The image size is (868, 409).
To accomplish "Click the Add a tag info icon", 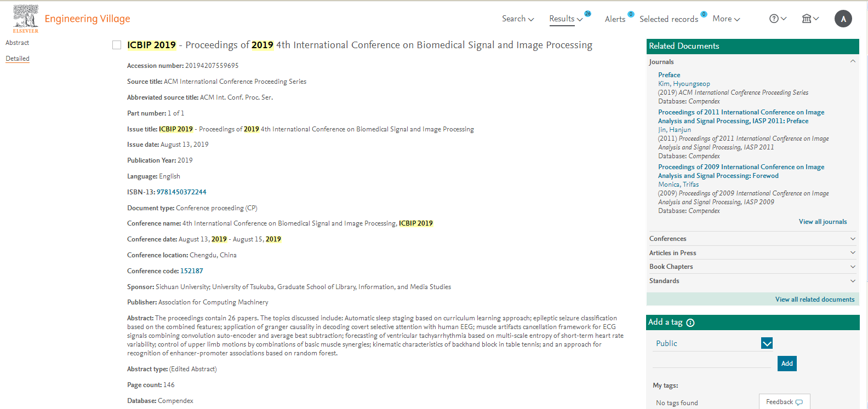I will pos(690,322).
